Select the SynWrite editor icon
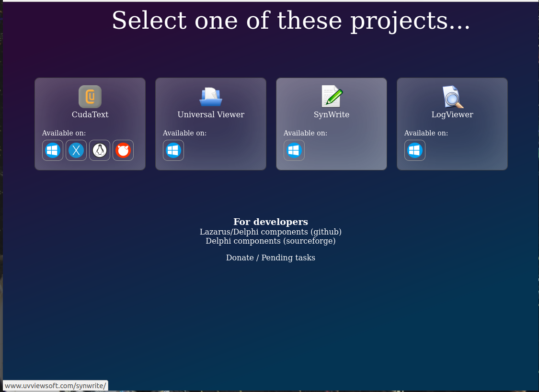The image size is (539, 392). (x=332, y=97)
